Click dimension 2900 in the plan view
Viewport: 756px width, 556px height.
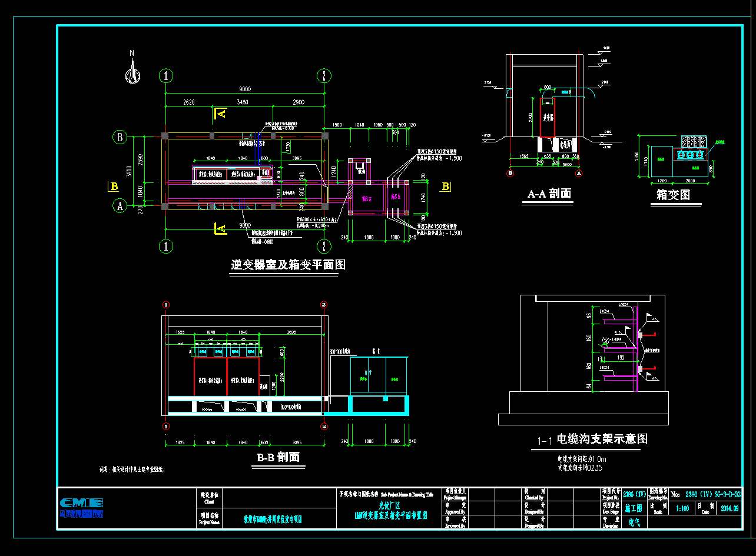point(298,102)
